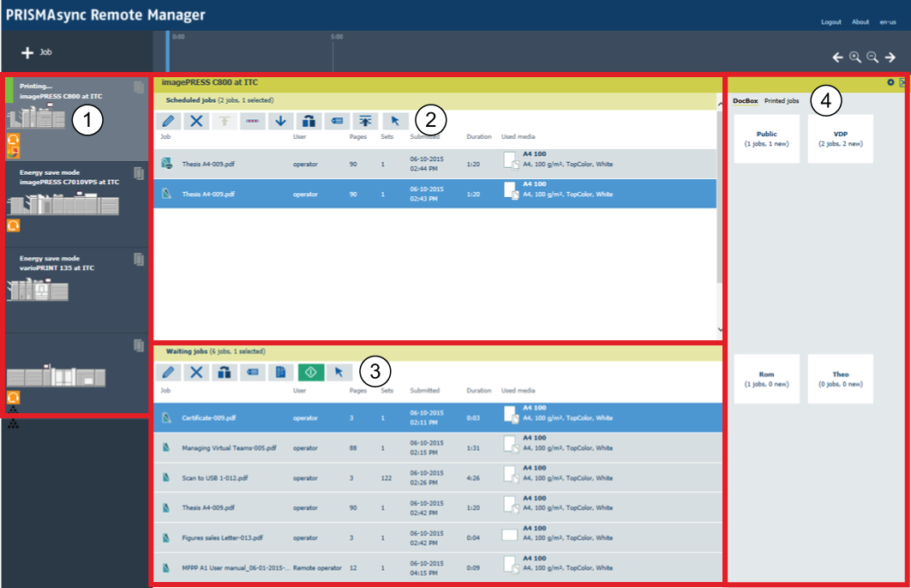Screen dimensions: 911x588
Task: Click the cursor Select icon in Waiting jobs toolbar
Action: click(x=339, y=372)
